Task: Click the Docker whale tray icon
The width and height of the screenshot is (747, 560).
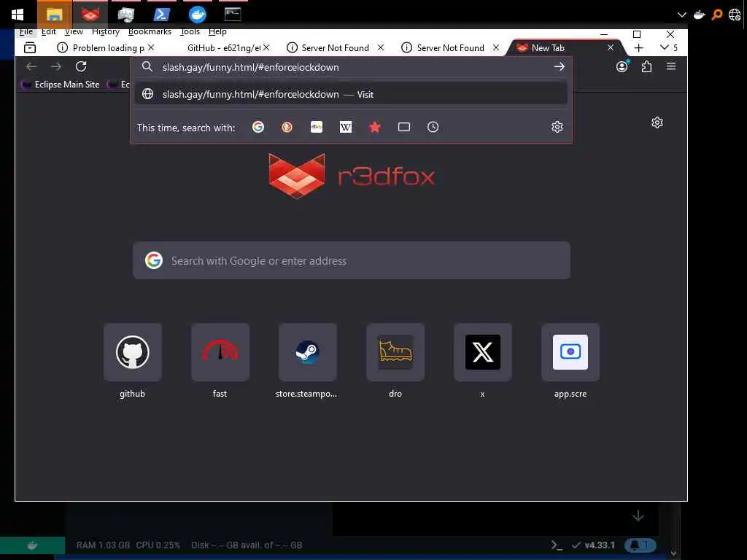Action: (700, 15)
